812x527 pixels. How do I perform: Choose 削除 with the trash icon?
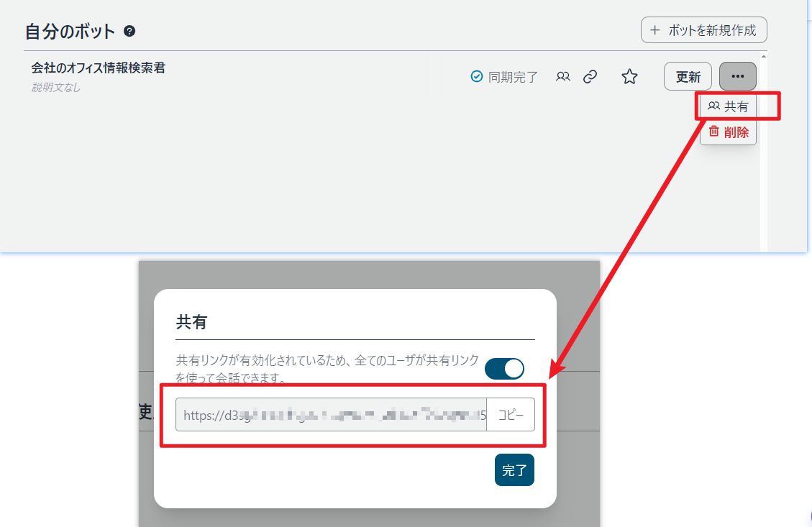click(x=728, y=132)
